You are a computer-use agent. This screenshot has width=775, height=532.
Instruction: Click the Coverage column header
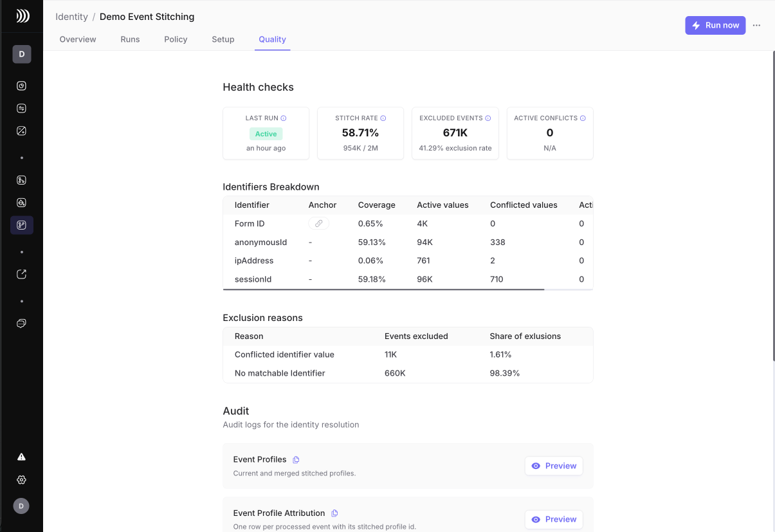click(x=377, y=205)
